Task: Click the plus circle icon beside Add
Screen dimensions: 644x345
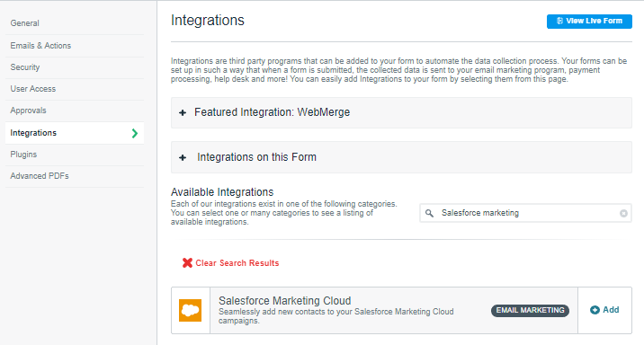Action: click(x=595, y=310)
